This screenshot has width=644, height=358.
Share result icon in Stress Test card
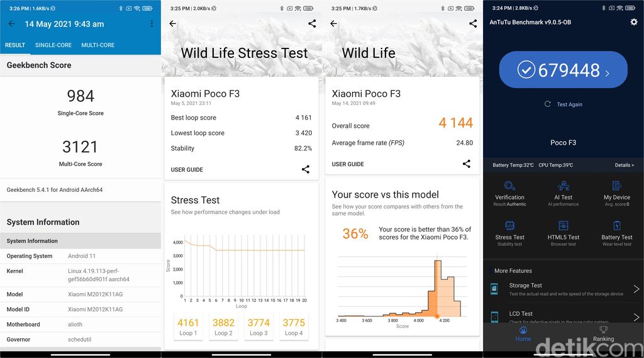click(x=306, y=169)
